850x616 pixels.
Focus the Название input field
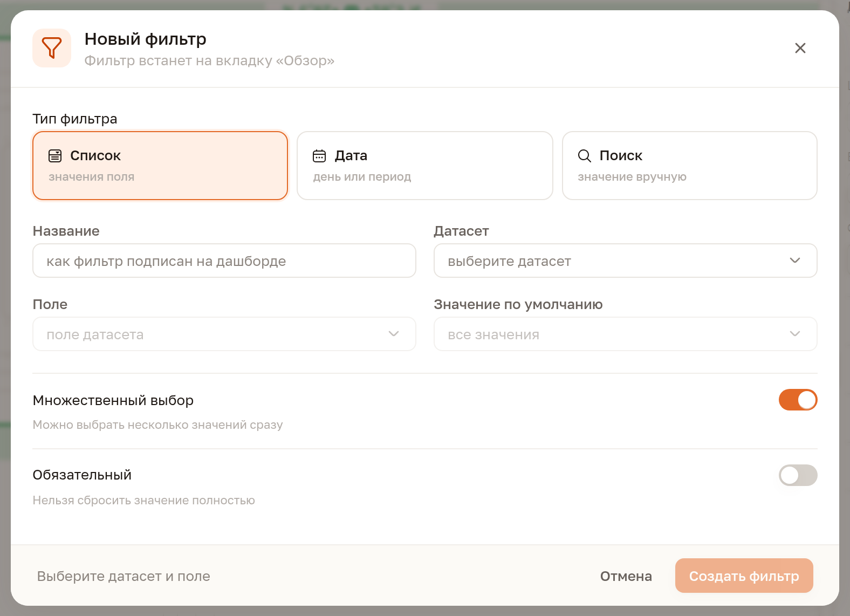coord(224,261)
